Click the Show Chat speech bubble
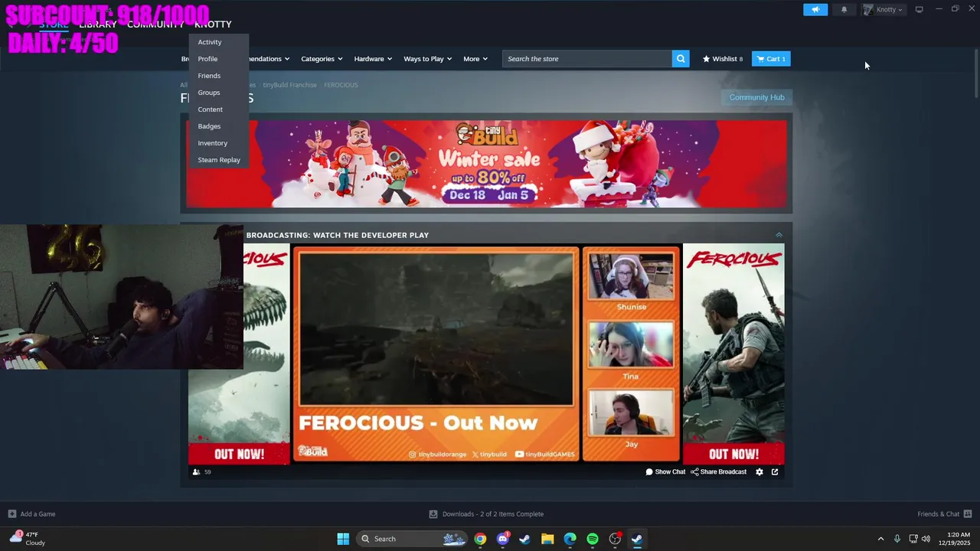Image resolution: width=980 pixels, height=551 pixels. click(x=649, y=472)
